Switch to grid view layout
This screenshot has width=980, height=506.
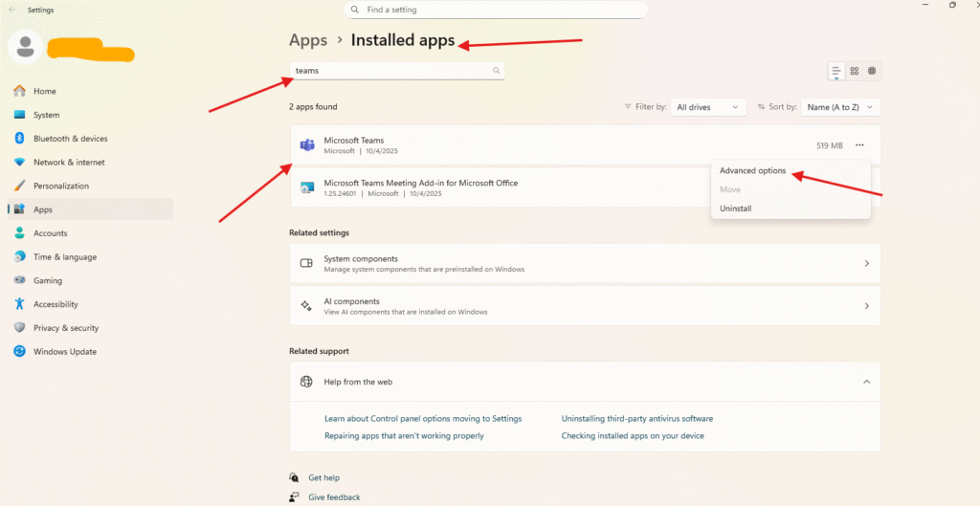(x=855, y=72)
